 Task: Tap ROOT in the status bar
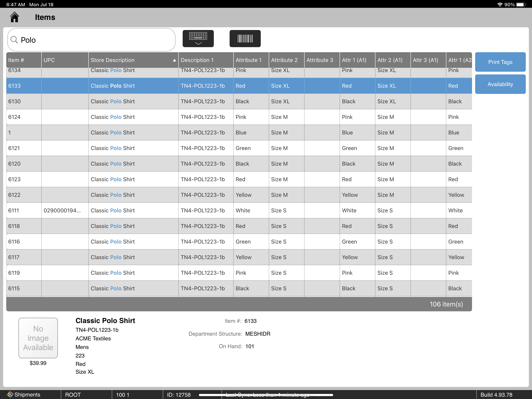coord(73,395)
